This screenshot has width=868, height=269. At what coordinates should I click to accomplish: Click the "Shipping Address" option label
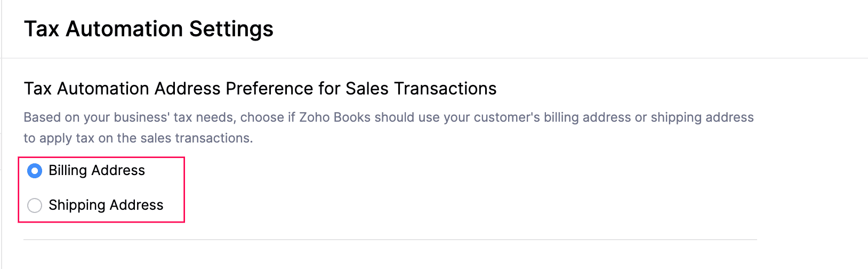tap(106, 205)
